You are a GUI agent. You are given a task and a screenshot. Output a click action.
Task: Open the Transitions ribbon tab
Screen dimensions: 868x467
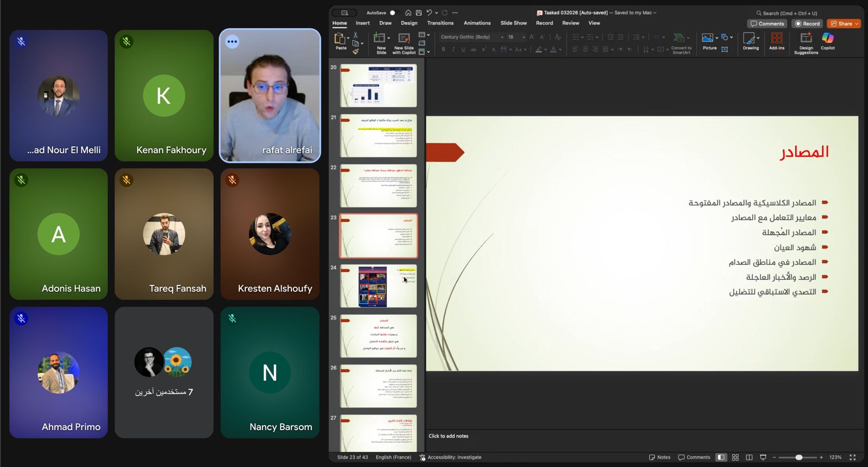440,23
